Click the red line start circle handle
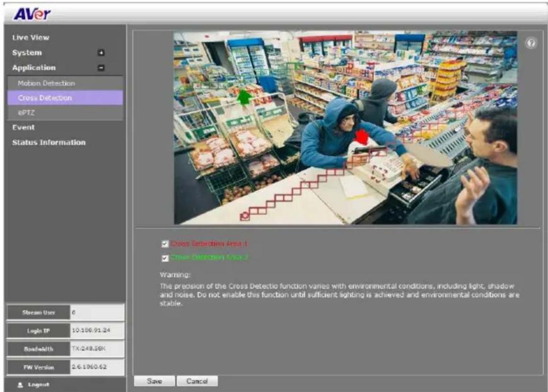The height and width of the screenshot is (392, 548). [245, 216]
